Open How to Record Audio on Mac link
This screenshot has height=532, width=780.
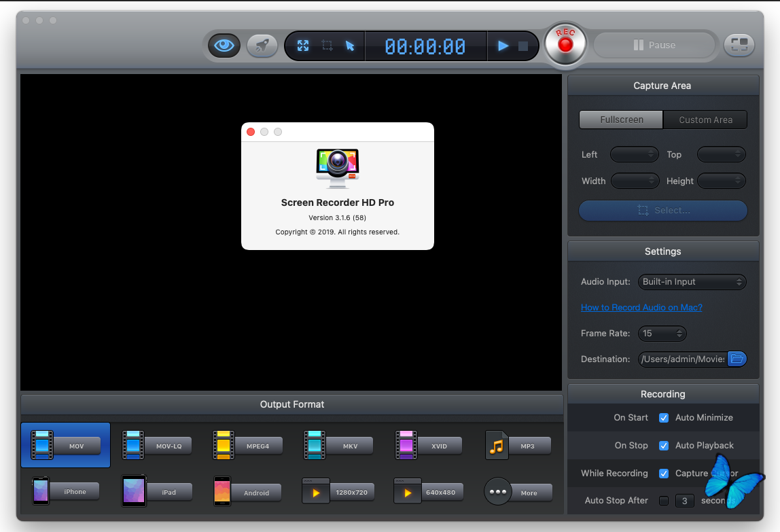[641, 308]
